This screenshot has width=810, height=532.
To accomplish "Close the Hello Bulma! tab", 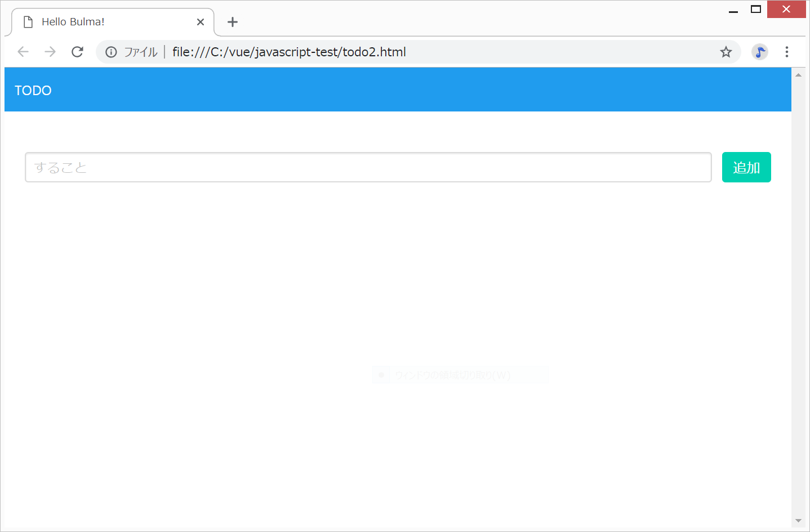I will pyautogui.click(x=201, y=22).
